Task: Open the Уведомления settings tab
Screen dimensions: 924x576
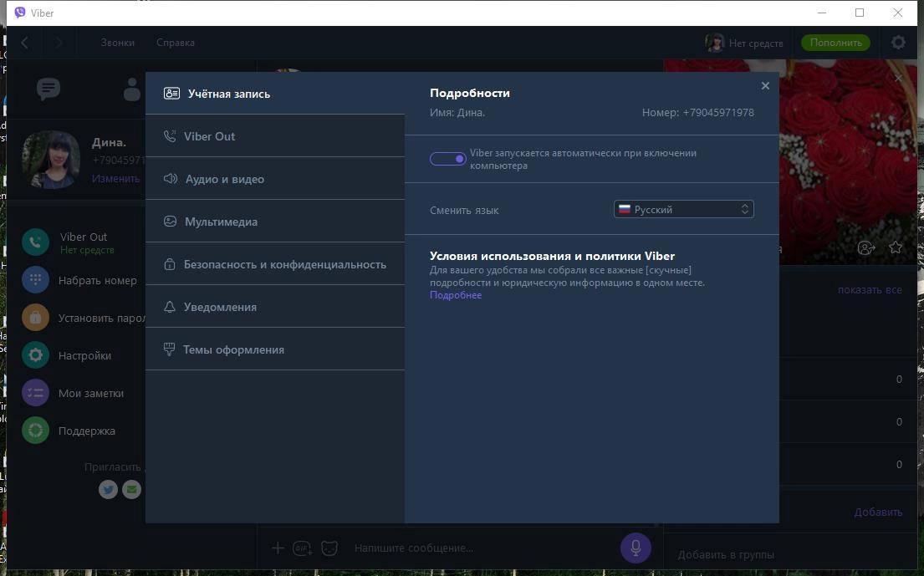Action: tap(275, 307)
